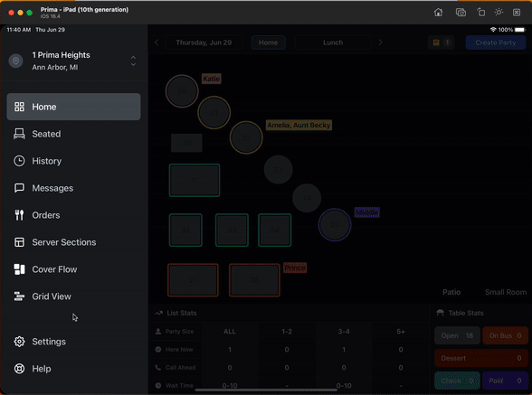
Task: Open Cover Flow view
Action: tap(73, 269)
